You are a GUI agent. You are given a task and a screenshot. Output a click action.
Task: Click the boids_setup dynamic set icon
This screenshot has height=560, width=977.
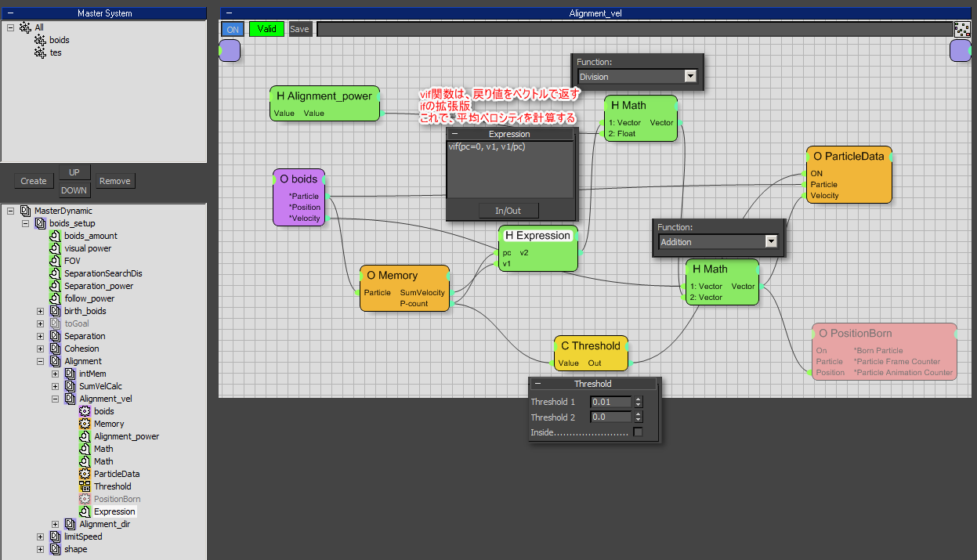click(41, 223)
